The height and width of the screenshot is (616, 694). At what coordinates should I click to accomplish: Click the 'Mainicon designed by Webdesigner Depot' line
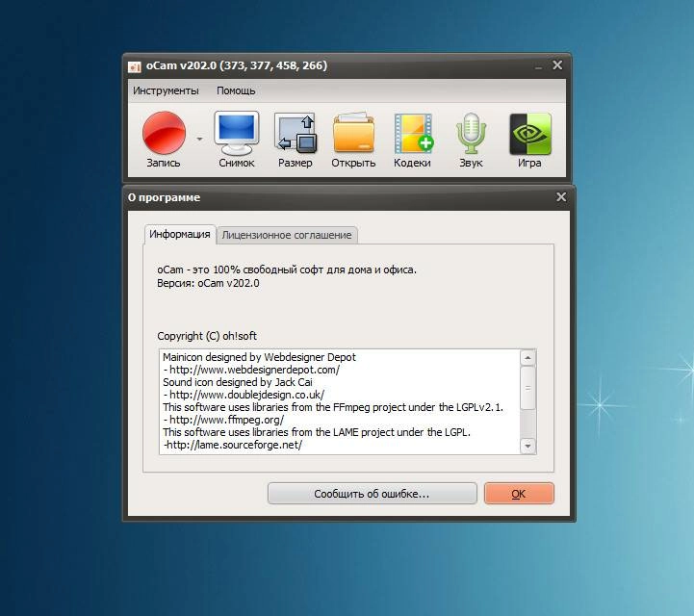point(259,357)
